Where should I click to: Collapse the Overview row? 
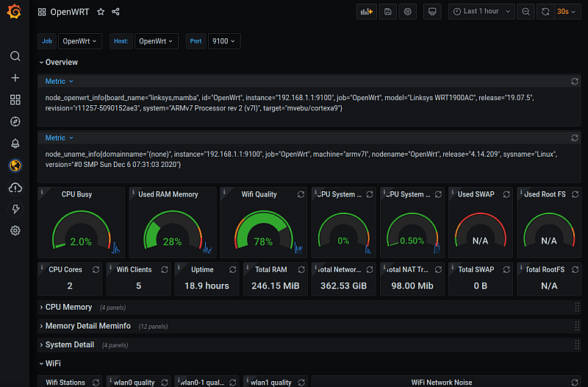pos(62,63)
